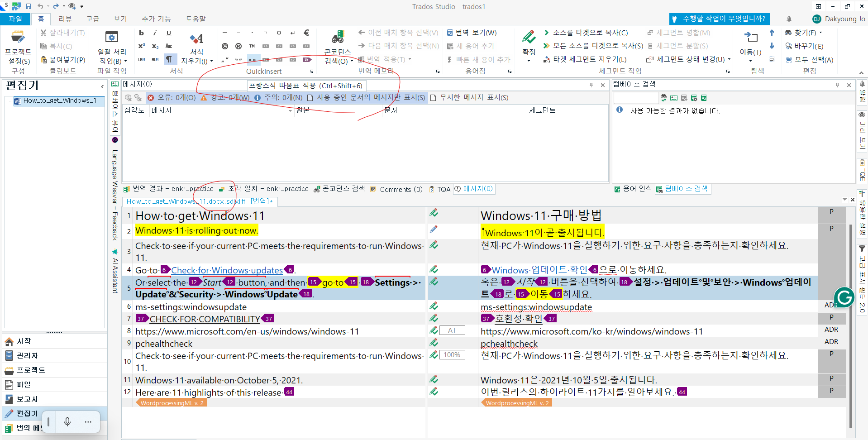This screenshot has height=440, width=868.
Task: Insert LRM directional mark
Action: click(142, 59)
